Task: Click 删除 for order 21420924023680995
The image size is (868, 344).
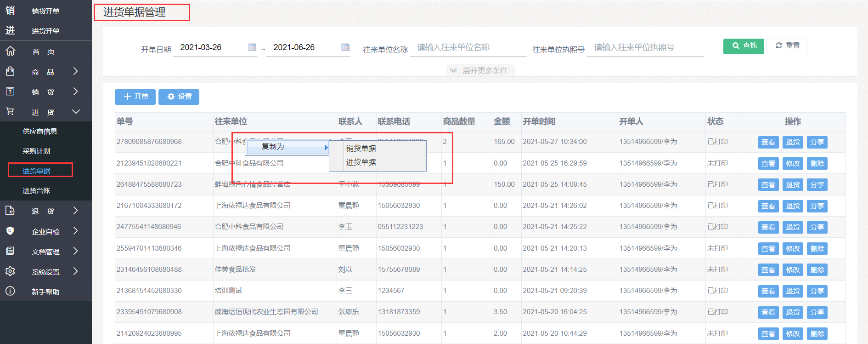Action: [x=817, y=333]
